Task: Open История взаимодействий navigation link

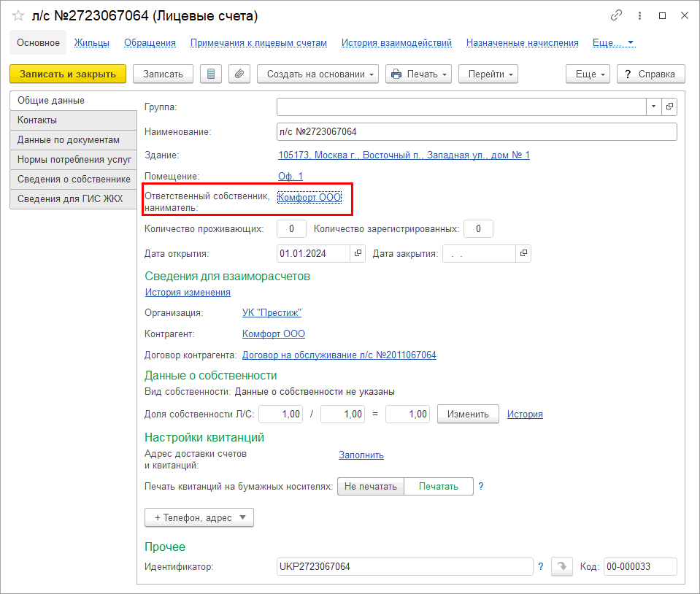Action: click(396, 43)
